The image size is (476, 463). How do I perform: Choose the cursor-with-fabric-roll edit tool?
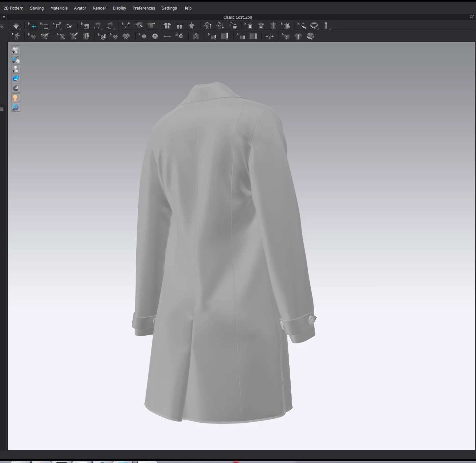[212, 36]
